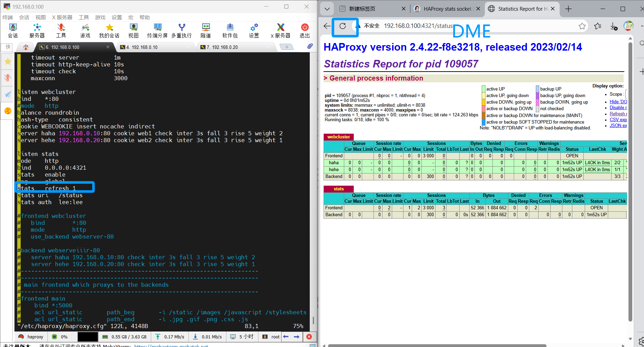
Task: Open the 设置 gears toolbar icon
Action: coord(254,30)
